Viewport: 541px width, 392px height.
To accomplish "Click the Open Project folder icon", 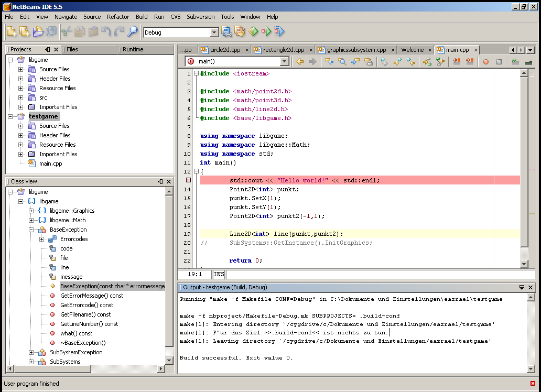I will coord(38,32).
